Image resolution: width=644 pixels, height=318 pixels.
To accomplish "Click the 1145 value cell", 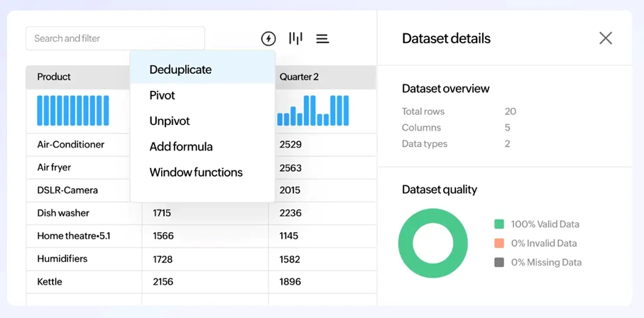I will (322, 236).
